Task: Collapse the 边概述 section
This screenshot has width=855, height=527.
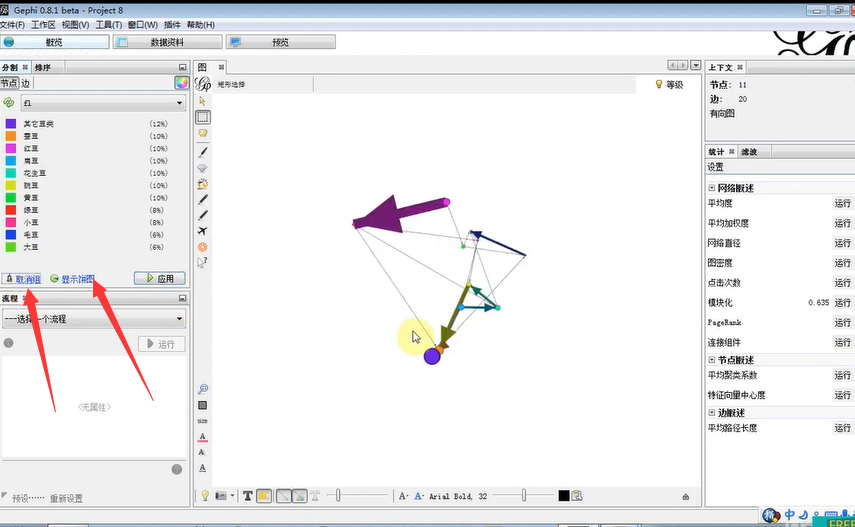Action: click(712, 412)
